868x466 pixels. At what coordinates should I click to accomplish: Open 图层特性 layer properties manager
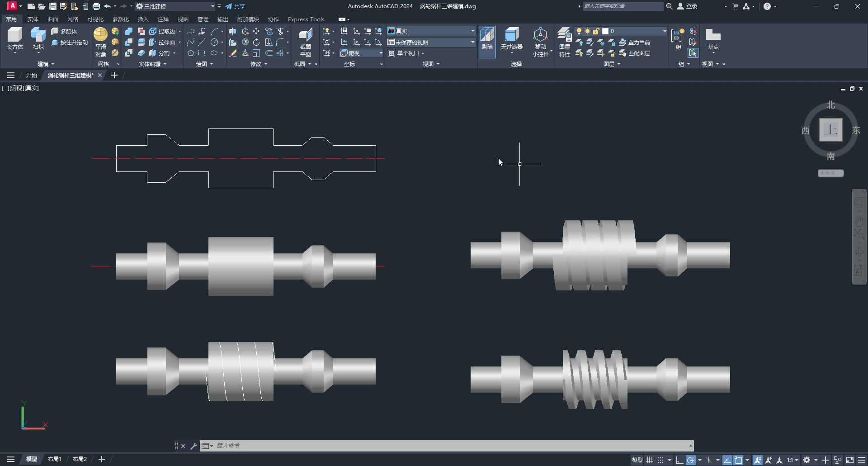point(565,42)
